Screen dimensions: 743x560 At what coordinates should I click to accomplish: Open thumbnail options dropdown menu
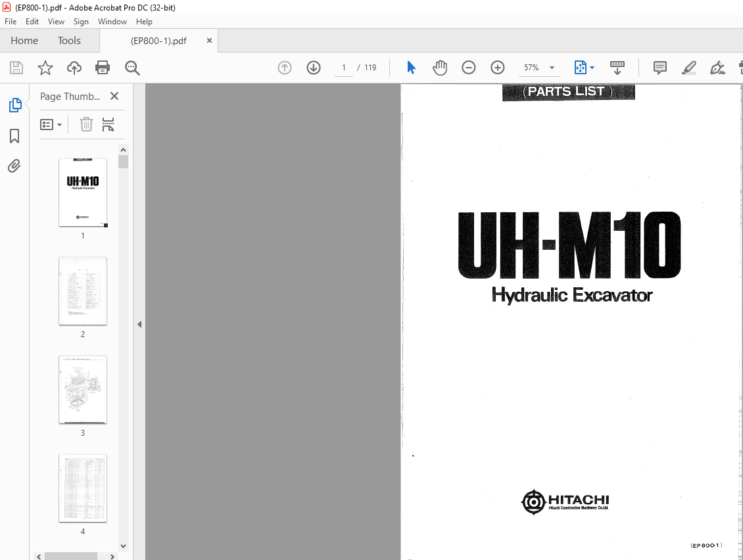click(51, 125)
